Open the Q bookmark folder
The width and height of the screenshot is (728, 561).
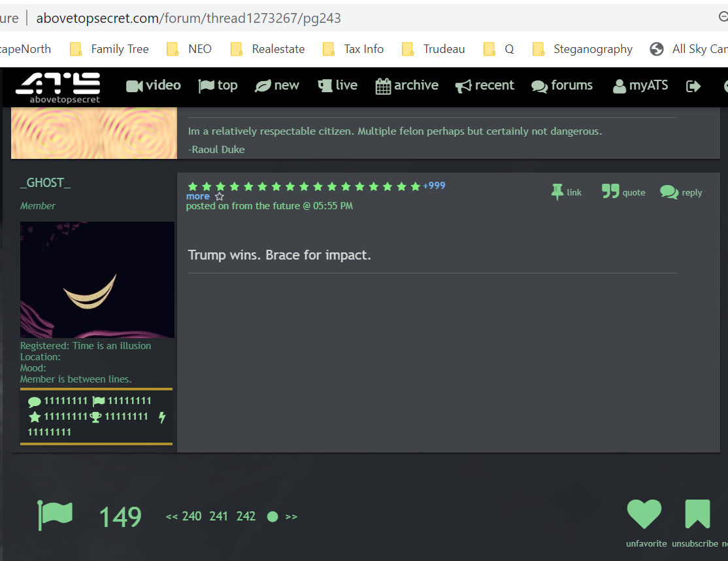tap(499, 49)
